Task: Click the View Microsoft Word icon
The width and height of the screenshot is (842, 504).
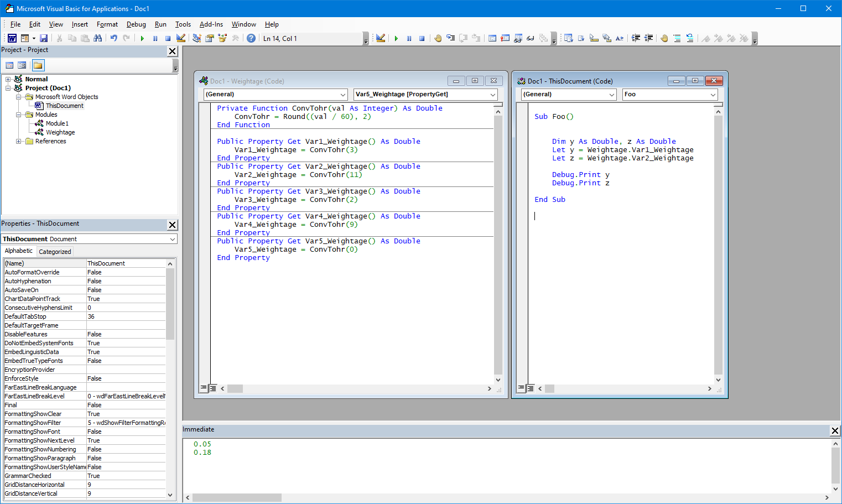Action: point(12,38)
